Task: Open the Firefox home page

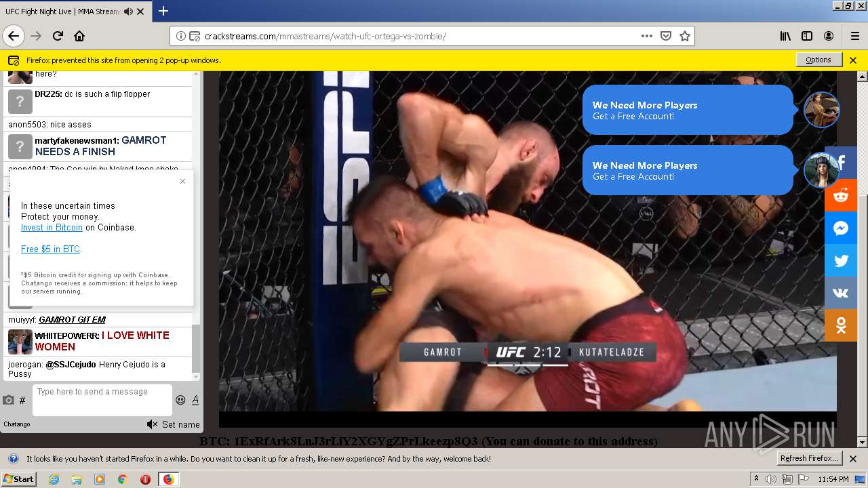Action: [79, 36]
